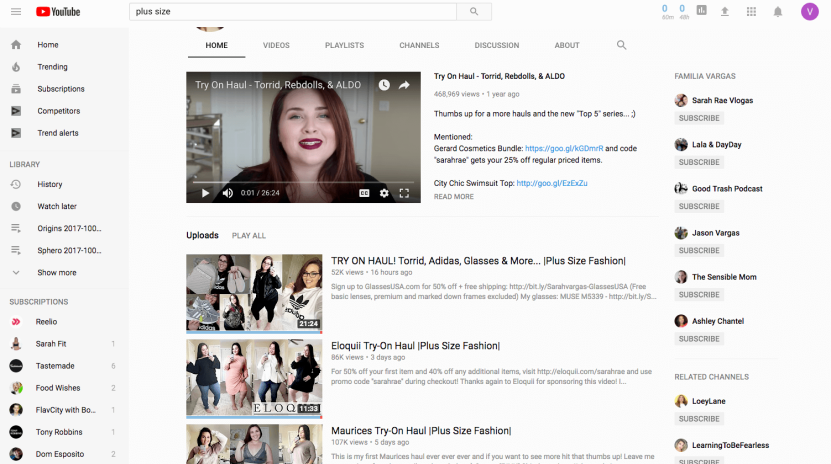
Task: Open the Lala & DayDay channel name
Action: tap(717, 145)
